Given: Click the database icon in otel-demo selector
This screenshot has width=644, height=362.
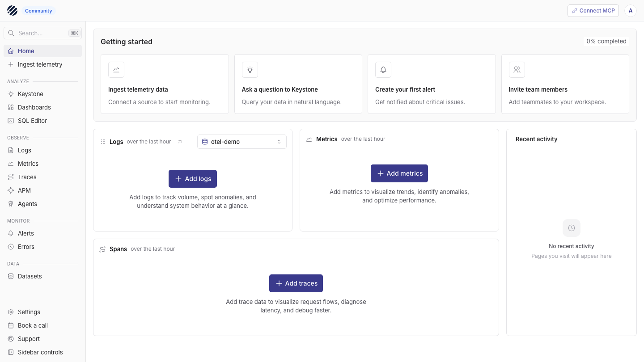Looking at the screenshot, I should click(205, 142).
